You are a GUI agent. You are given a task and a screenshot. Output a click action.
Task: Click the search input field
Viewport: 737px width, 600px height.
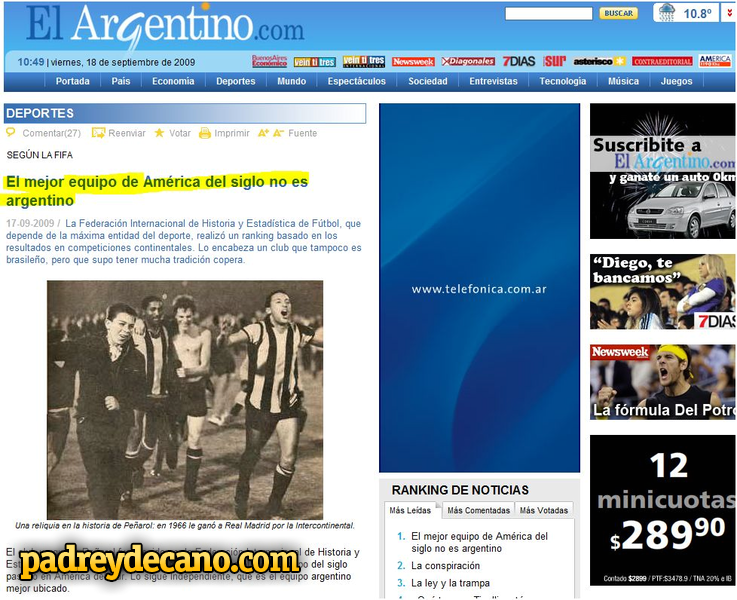click(x=549, y=14)
